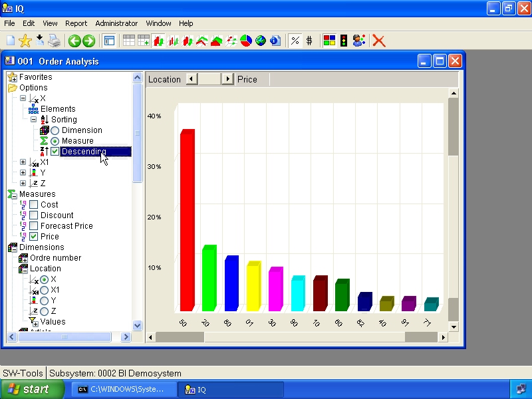This screenshot has height=399, width=532.
Task: Click the red X delete icon
Action: [x=378, y=41]
